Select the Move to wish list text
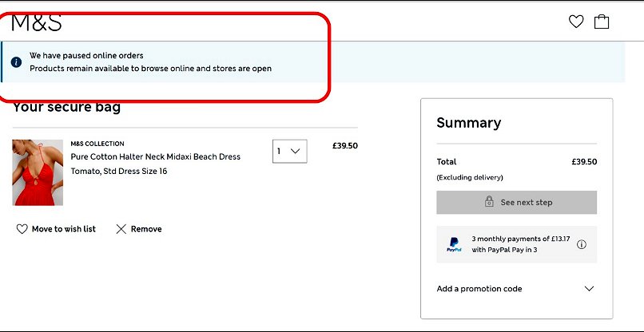The image size is (644, 332). tap(64, 229)
